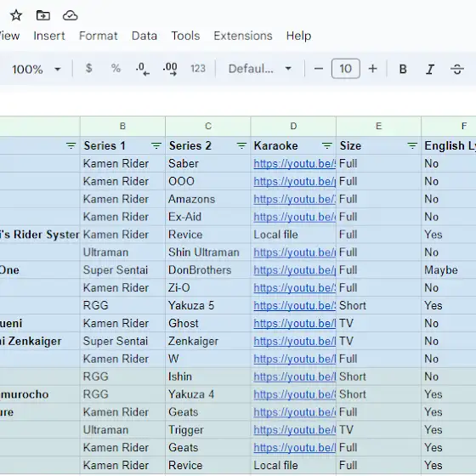This screenshot has width=476, height=476.
Task: Select column D header
Action: 293,126
